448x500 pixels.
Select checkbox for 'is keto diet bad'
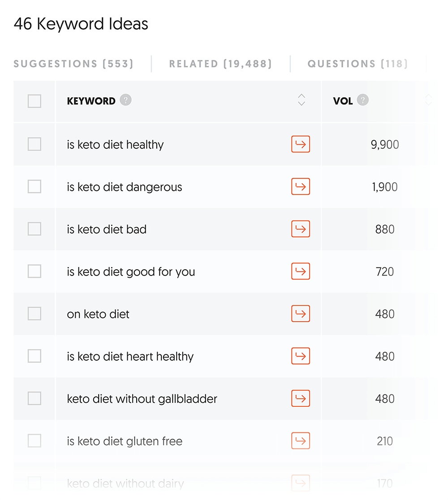tap(34, 229)
